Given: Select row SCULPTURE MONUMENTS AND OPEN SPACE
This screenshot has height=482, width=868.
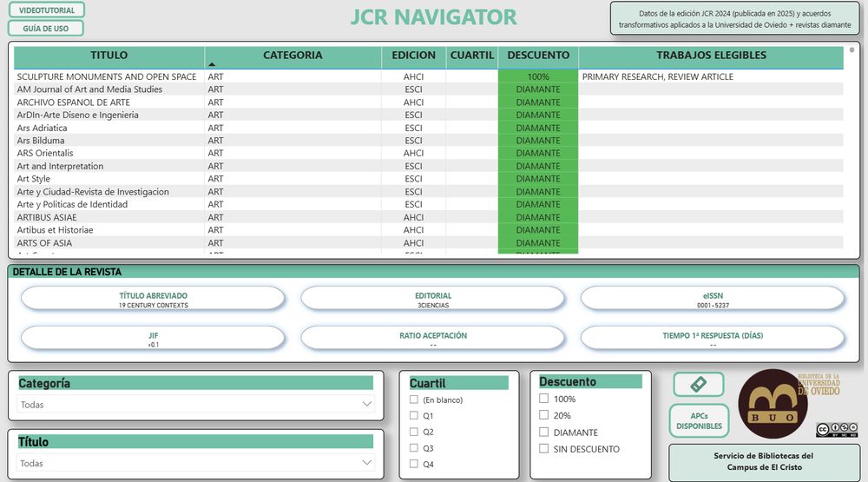Looking at the screenshot, I should click(x=429, y=76).
